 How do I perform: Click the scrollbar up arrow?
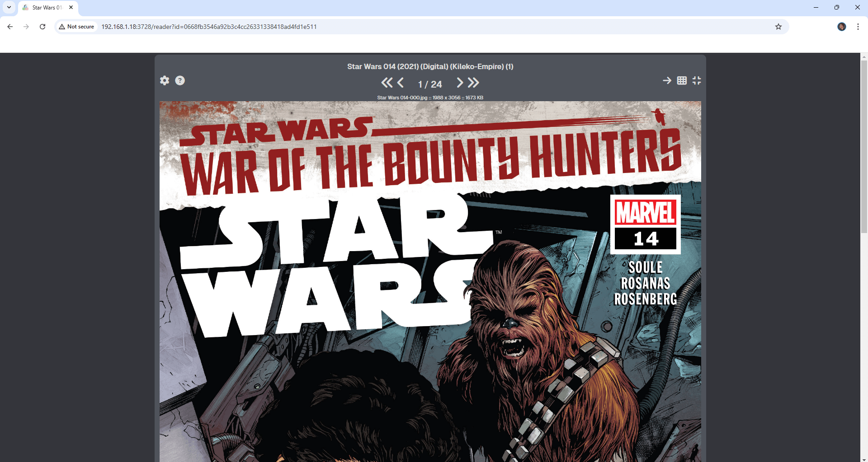864,56
